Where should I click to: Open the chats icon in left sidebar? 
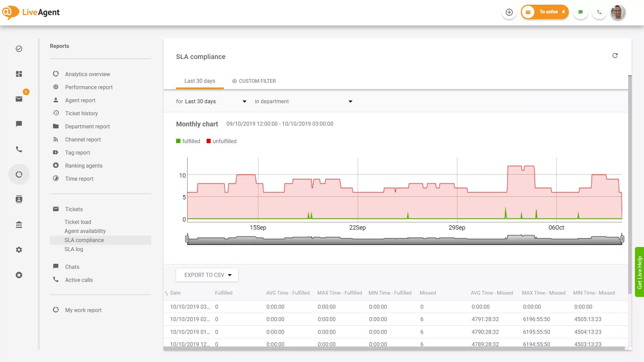point(19,124)
